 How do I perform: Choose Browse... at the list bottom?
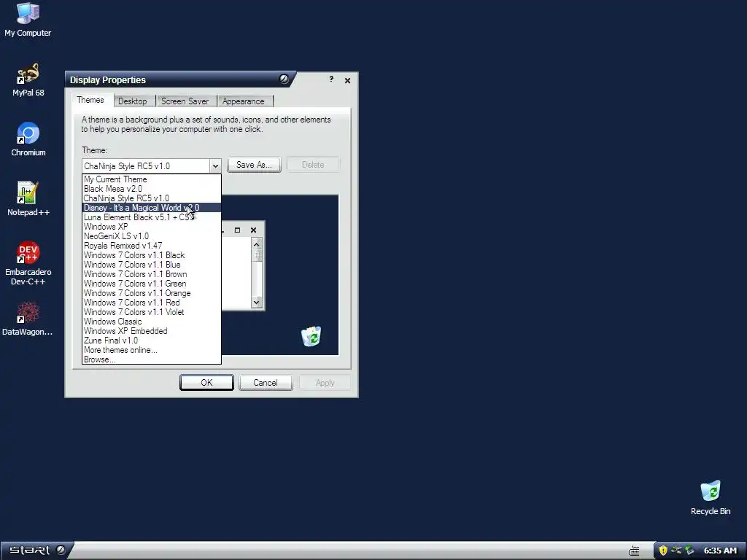152,359
